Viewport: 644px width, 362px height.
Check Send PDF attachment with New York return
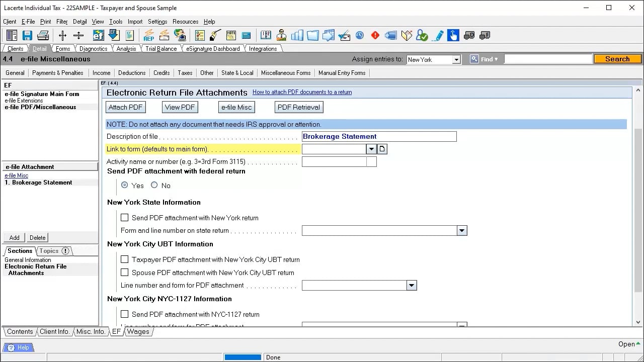click(x=125, y=218)
